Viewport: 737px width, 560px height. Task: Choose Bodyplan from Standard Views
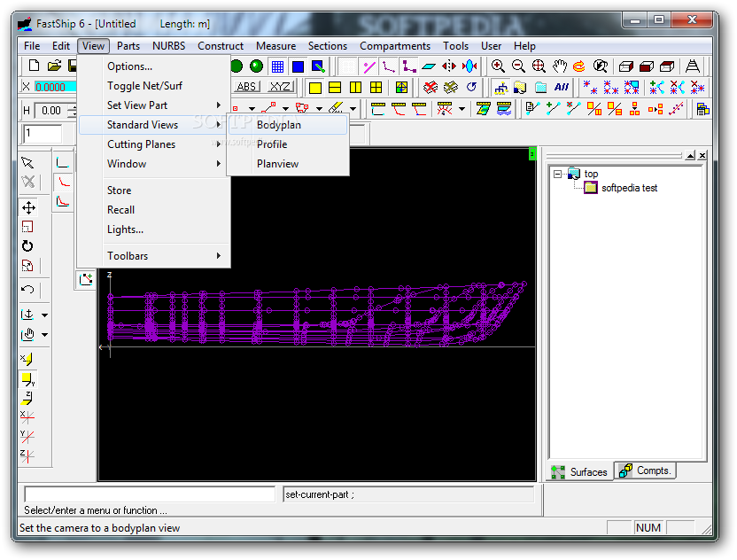[288, 125]
